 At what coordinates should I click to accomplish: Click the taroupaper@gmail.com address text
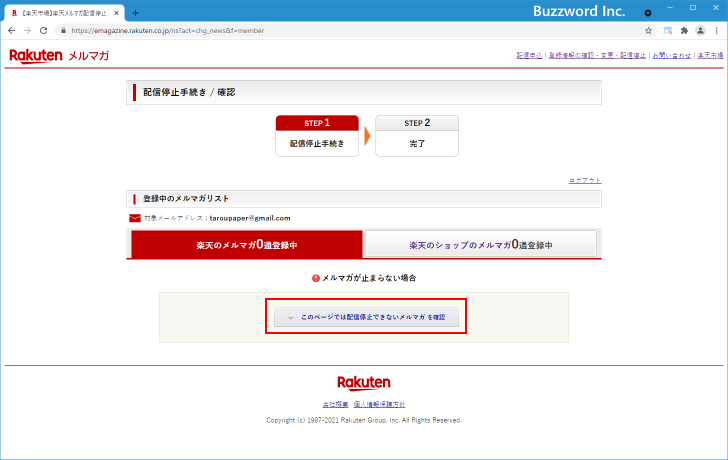pyautogui.click(x=250, y=218)
